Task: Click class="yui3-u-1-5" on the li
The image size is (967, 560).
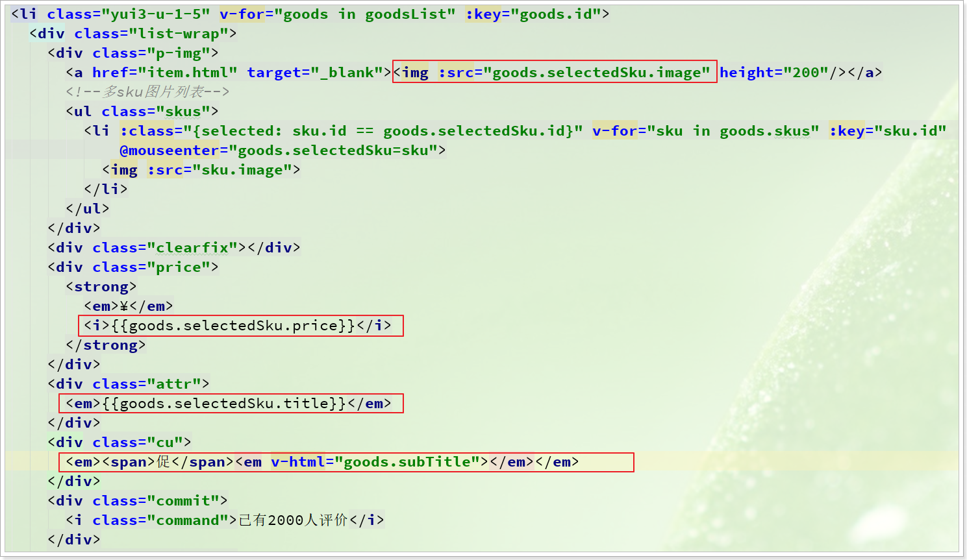Action: point(129,14)
